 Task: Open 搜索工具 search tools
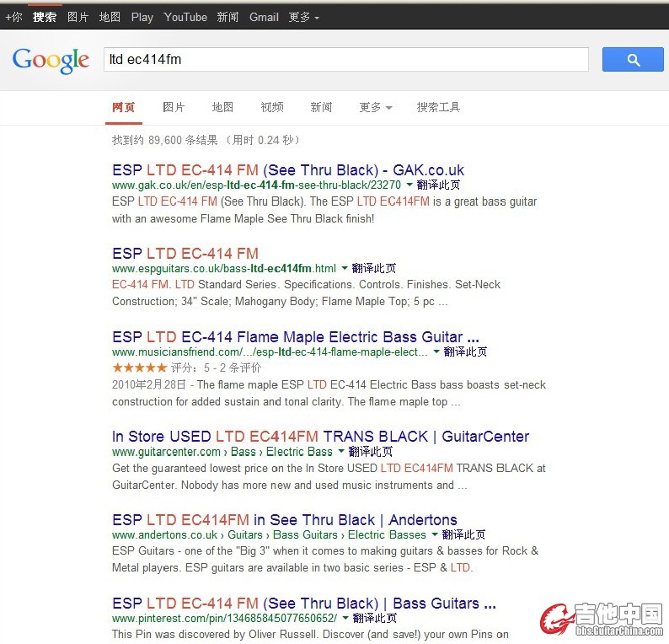[x=438, y=107]
